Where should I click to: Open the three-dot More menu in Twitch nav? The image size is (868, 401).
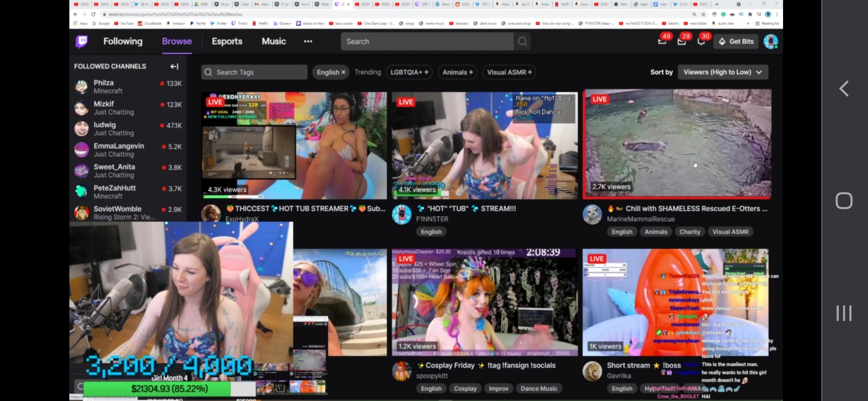pyautogui.click(x=308, y=41)
